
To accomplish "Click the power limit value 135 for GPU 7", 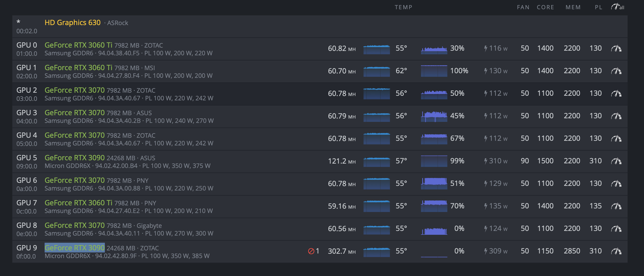I will pyautogui.click(x=595, y=206).
